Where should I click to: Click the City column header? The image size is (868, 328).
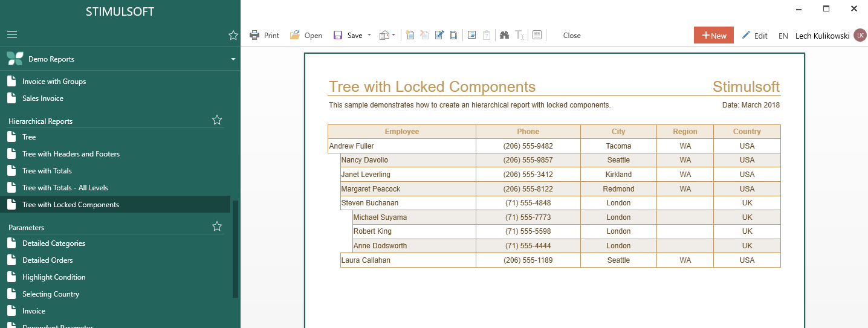click(x=618, y=132)
